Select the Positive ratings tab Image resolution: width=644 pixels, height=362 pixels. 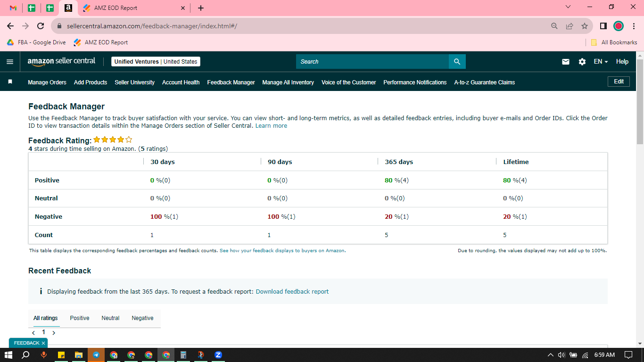pyautogui.click(x=80, y=318)
